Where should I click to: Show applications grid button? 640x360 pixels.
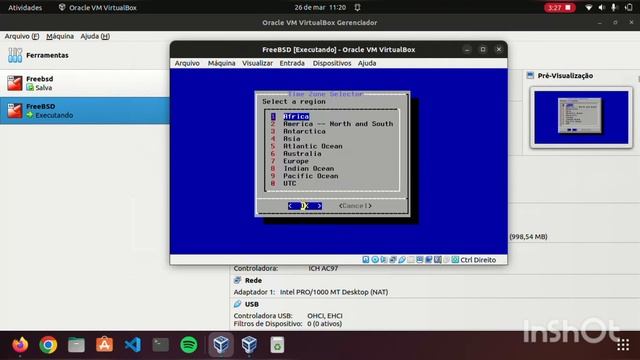tap(623, 345)
